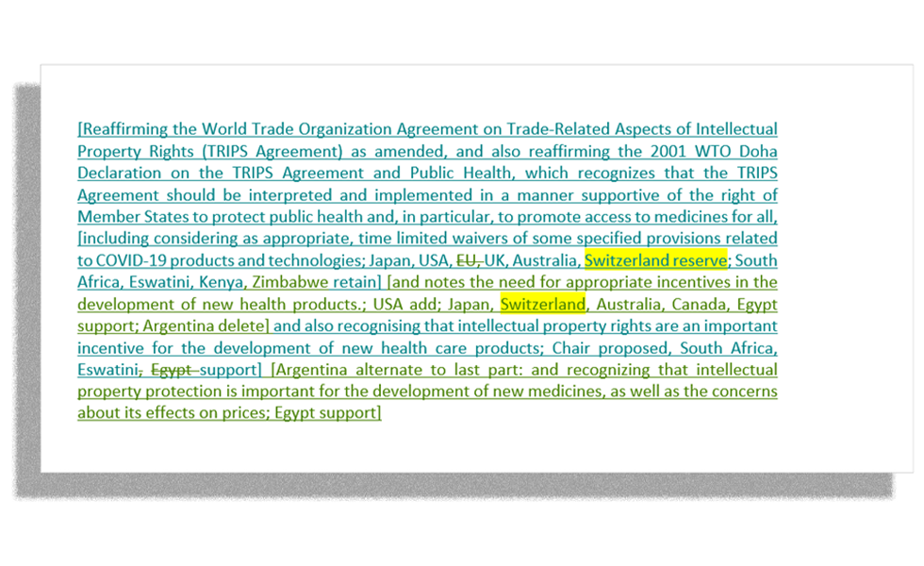
Task: Click 'USA add;' text
Action: [405, 304]
